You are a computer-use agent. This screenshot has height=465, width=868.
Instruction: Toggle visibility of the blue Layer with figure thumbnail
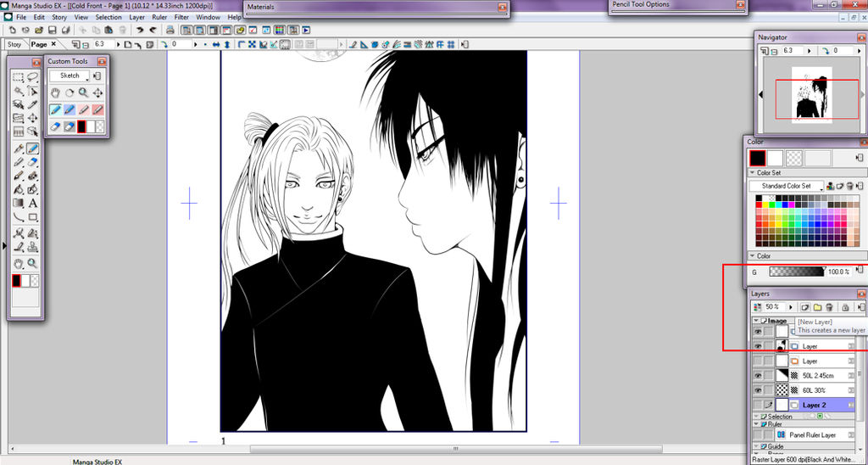pos(758,346)
